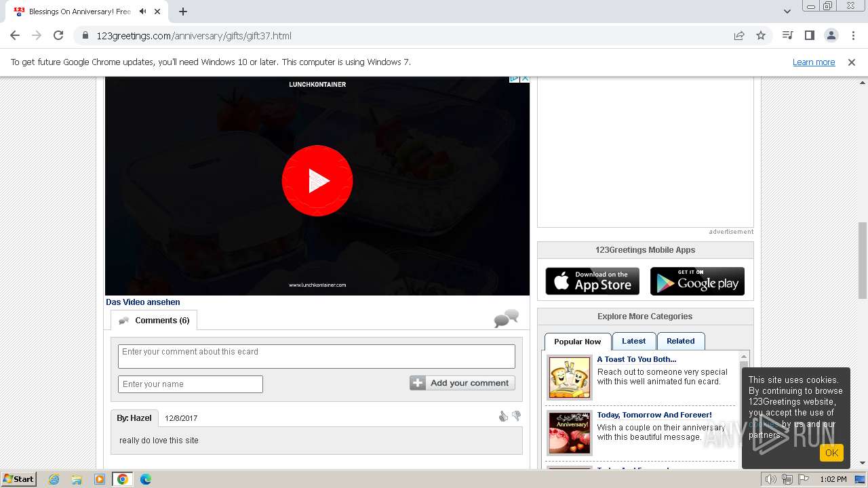
Task: Focus the comment text field
Action: [317, 357]
